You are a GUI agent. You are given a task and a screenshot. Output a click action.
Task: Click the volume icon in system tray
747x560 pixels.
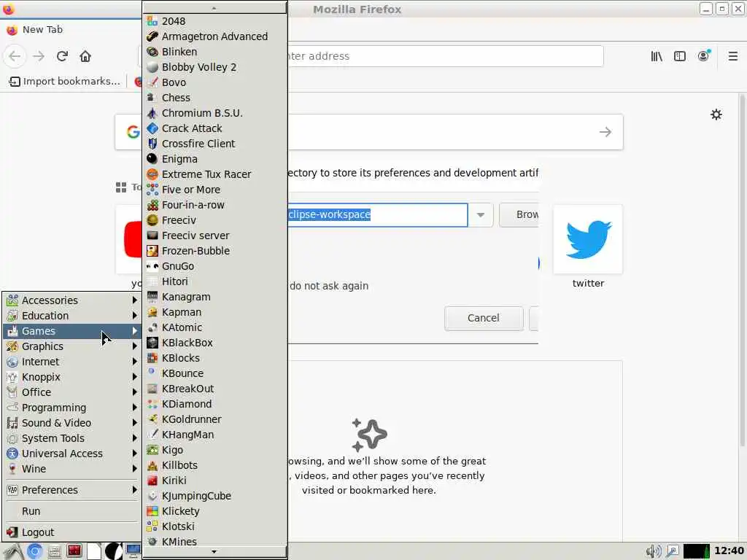click(653, 551)
